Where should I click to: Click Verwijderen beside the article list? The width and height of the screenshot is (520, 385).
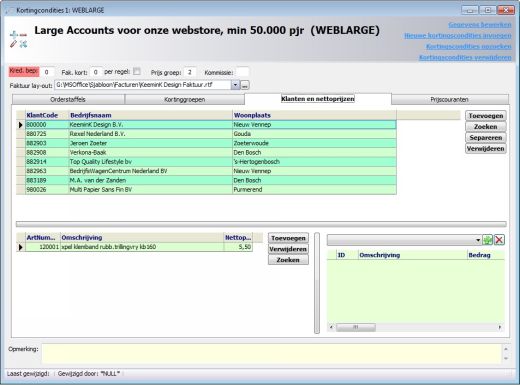pyautogui.click(x=288, y=249)
